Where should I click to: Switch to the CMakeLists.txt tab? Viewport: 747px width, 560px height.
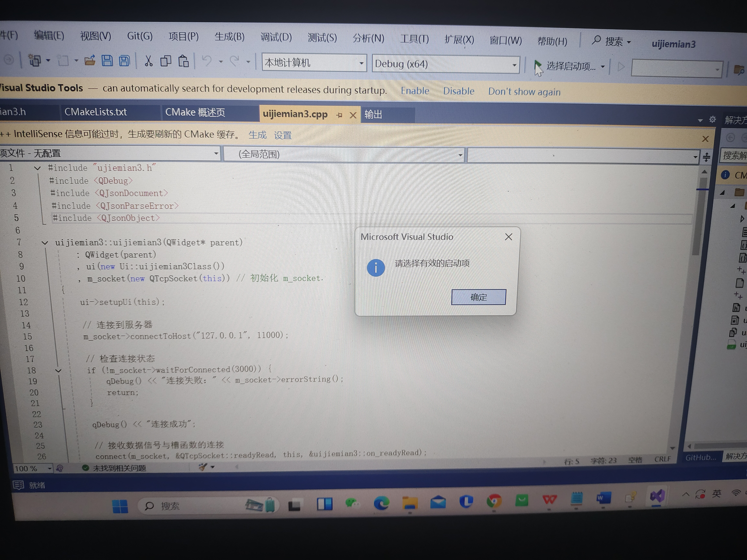[x=96, y=112]
